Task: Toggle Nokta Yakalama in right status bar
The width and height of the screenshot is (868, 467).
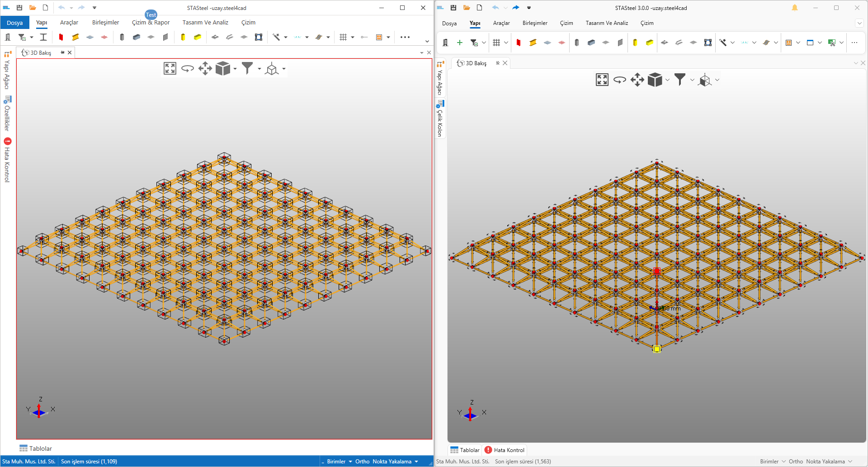Action: (825, 462)
